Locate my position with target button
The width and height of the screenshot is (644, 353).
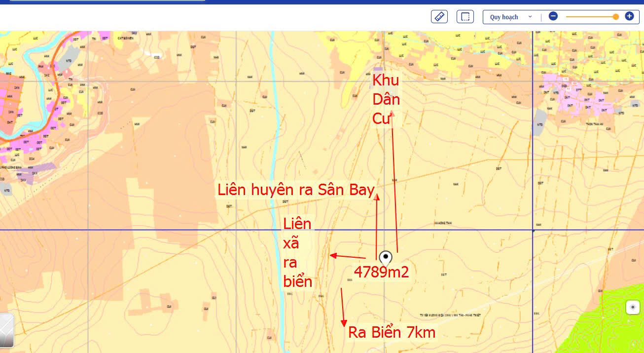(633, 308)
